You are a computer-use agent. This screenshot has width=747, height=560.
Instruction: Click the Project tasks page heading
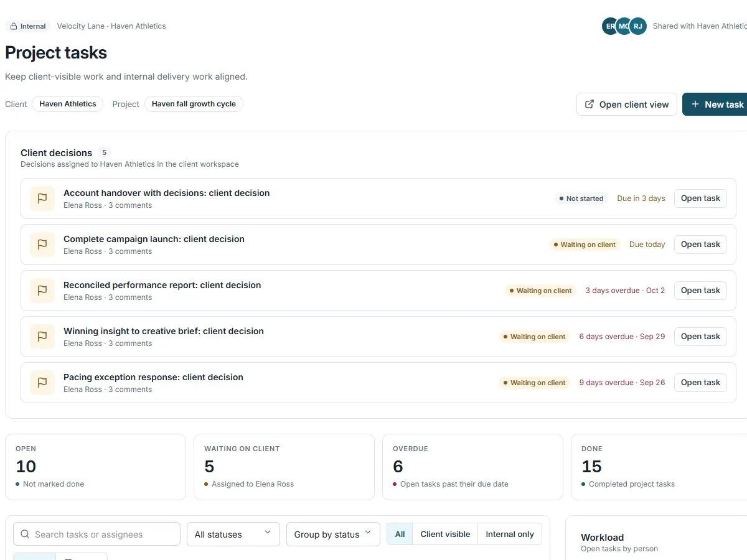click(56, 53)
